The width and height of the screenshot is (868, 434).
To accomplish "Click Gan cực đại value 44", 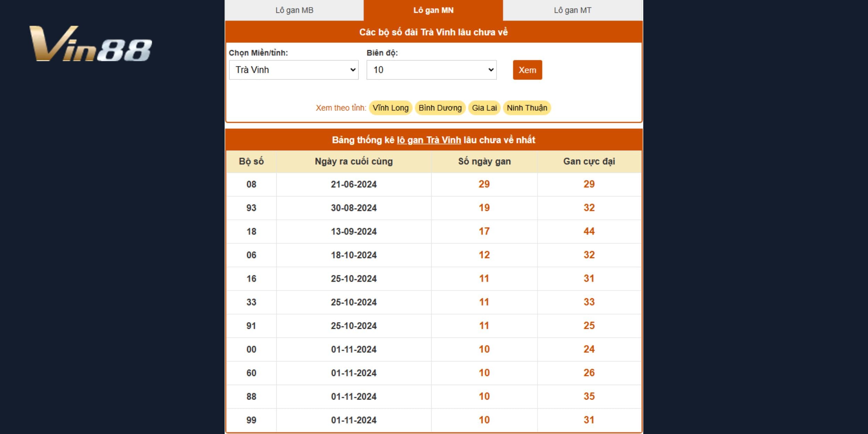I will click(x=589, y=231).
